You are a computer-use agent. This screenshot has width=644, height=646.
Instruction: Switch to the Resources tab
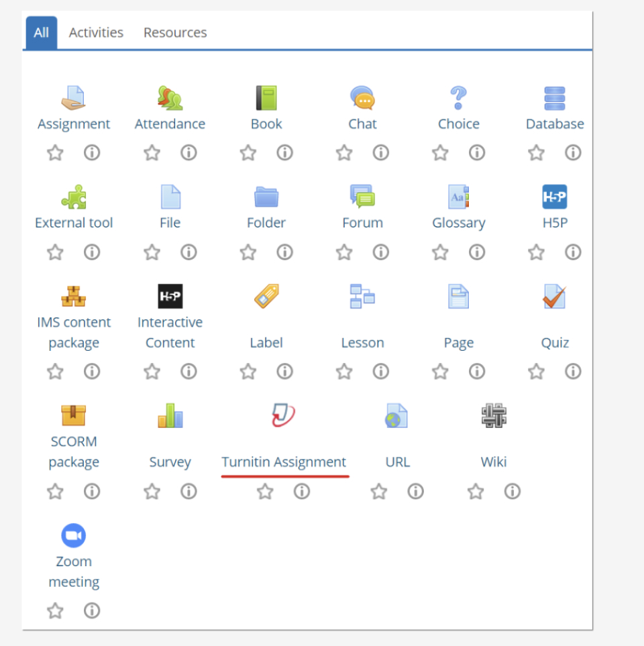point(175,33)
